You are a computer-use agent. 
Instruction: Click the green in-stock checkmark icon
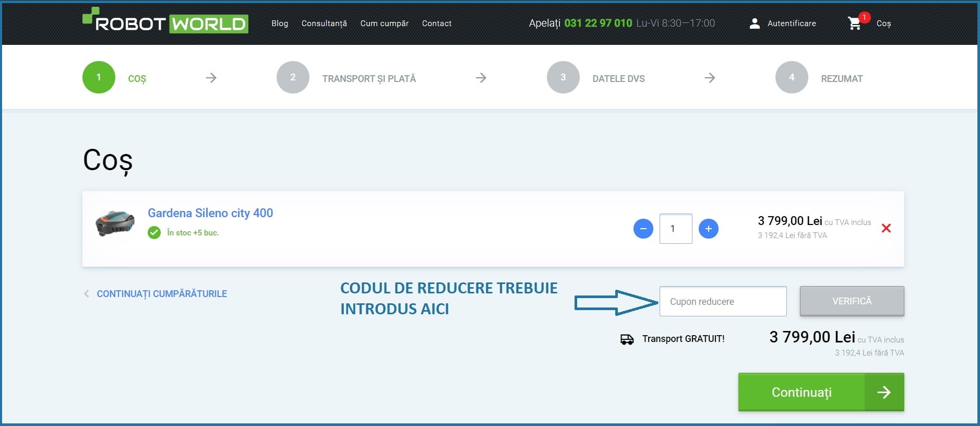pyautogui.click(x=154, y=232)
